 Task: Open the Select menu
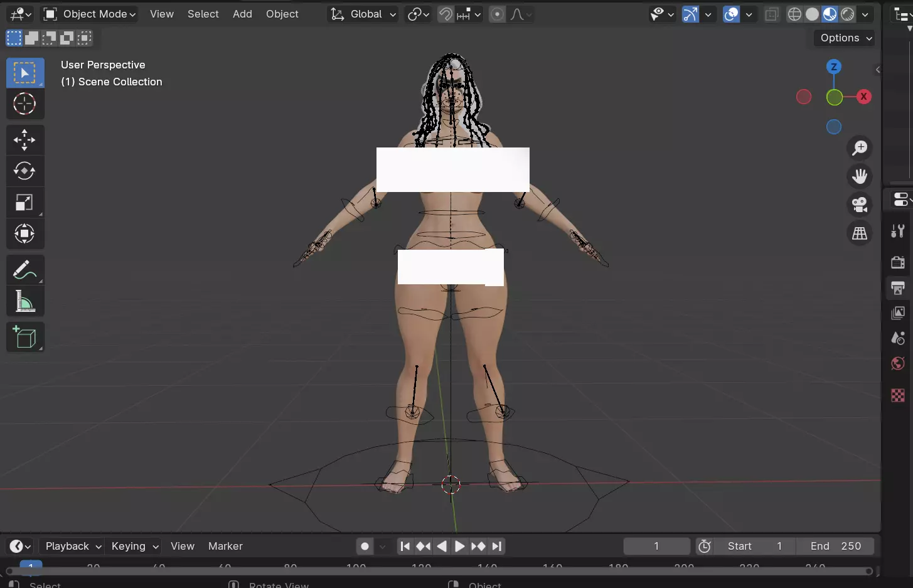point(203,14)
